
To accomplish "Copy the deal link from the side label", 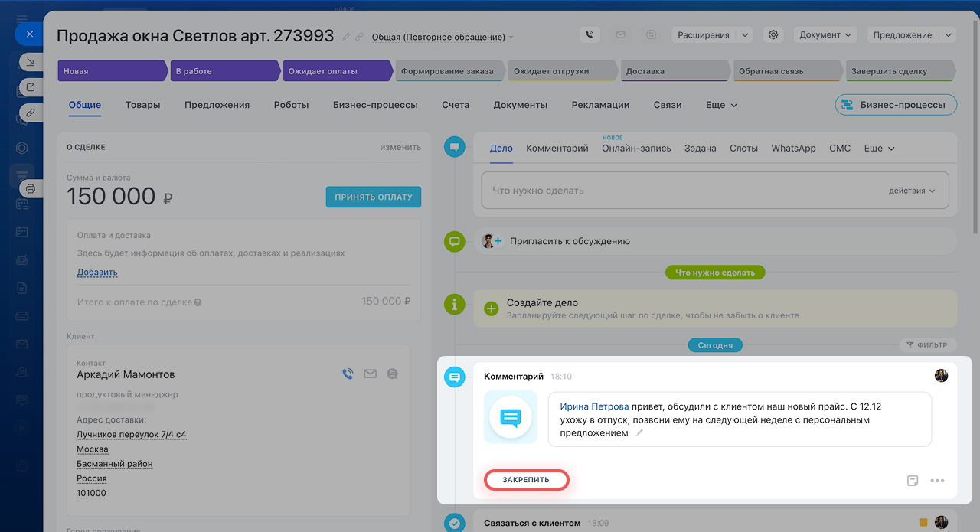I will [x=30, y=112].
